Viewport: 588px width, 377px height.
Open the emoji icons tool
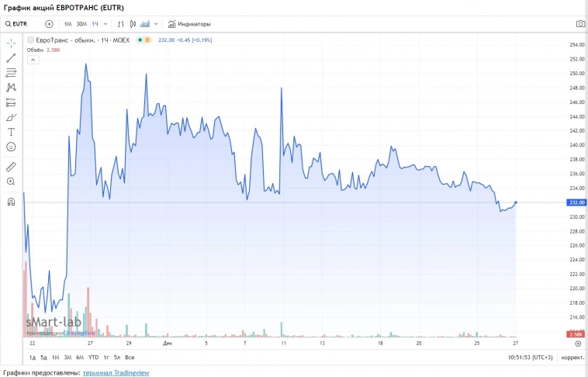pyautogui.click(x=12, y=147)
